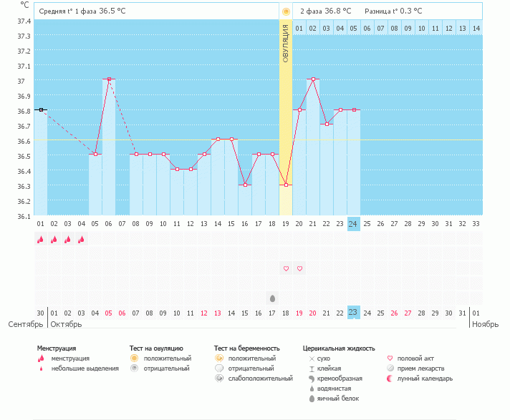Select the highlighted cycle day 24 cell
Viewport: 510px width, 420px height.
point(353,223)
